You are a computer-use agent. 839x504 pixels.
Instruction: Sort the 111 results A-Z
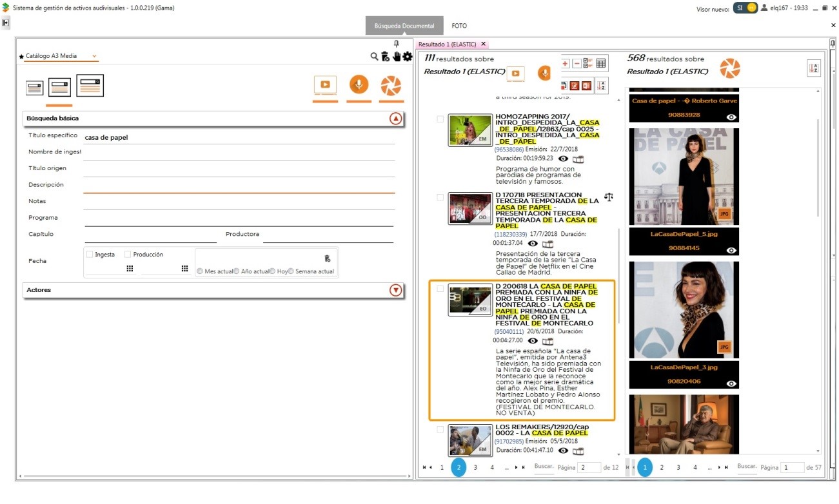(601, 85)
